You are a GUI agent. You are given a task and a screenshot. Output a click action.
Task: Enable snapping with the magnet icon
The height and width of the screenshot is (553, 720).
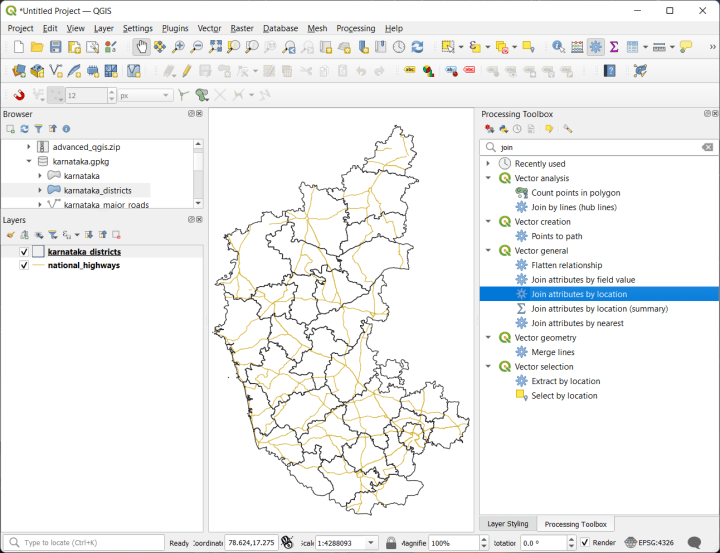[19, 95]
